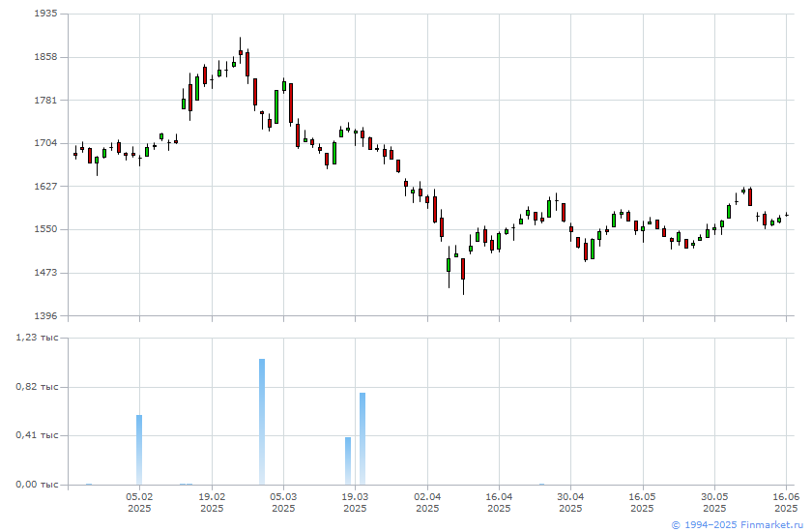Click the 1396 price axis label
812x532 pixels.
[x=45, y=315]
